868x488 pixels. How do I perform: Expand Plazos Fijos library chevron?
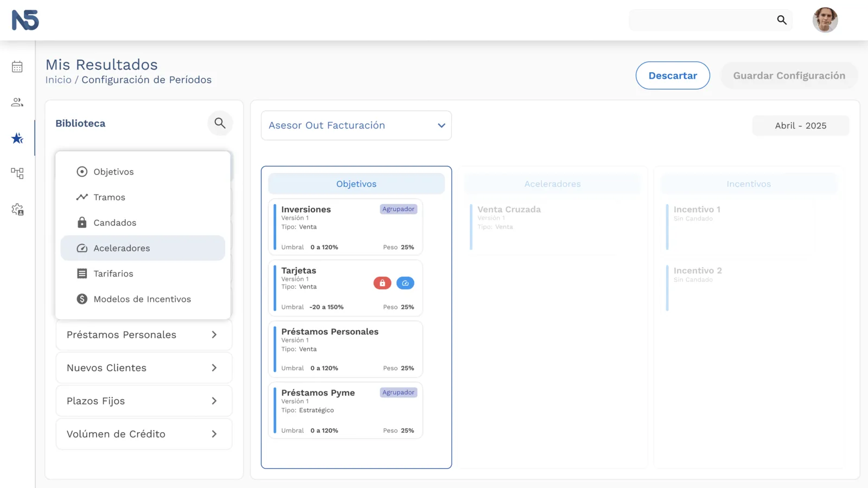click(214, 401)
